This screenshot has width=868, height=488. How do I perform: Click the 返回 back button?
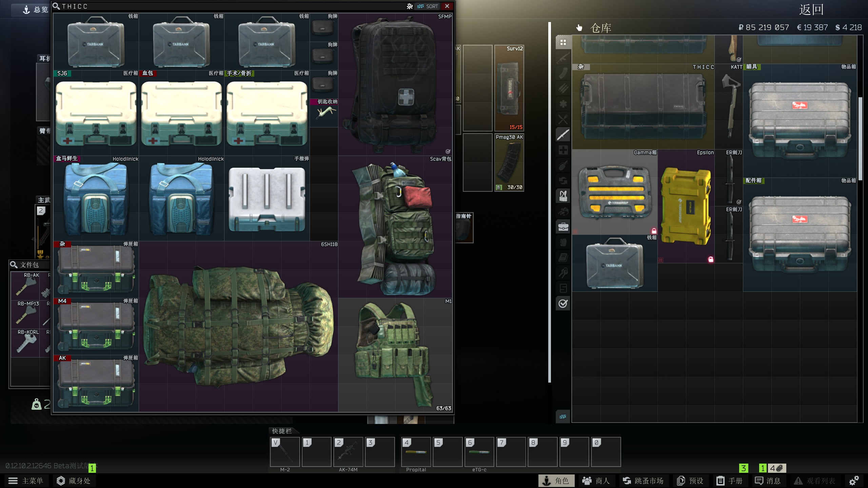811,9
